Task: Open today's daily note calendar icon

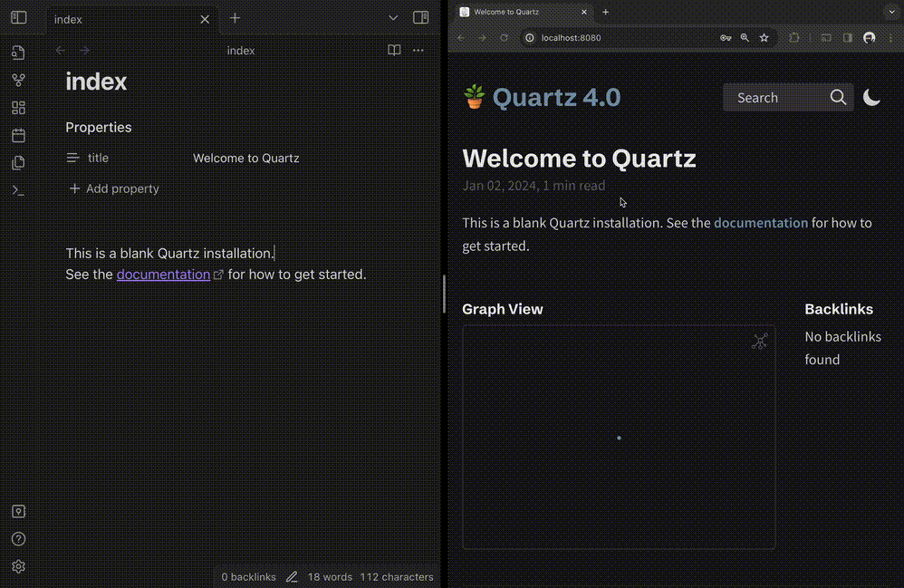Action: pyautogui.click(x=18, y=136)
